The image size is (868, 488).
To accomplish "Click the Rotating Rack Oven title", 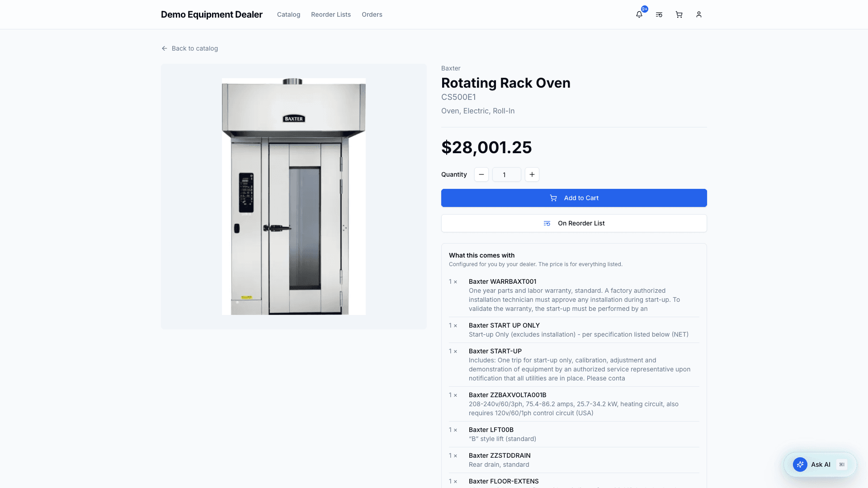I will click(x=505, y=83).
